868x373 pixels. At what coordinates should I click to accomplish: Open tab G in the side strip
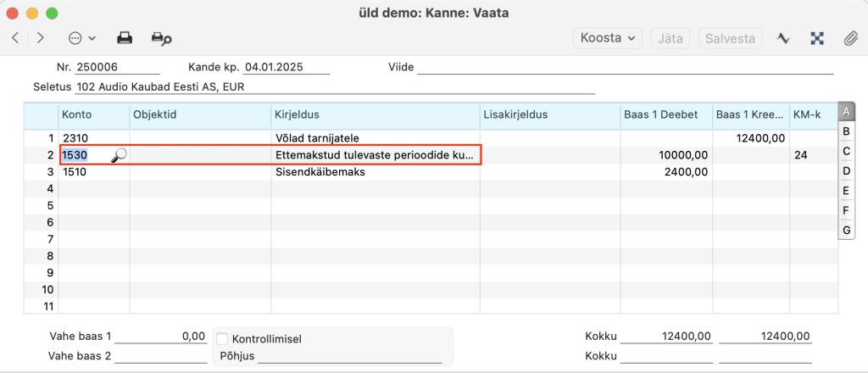point(845,230)
